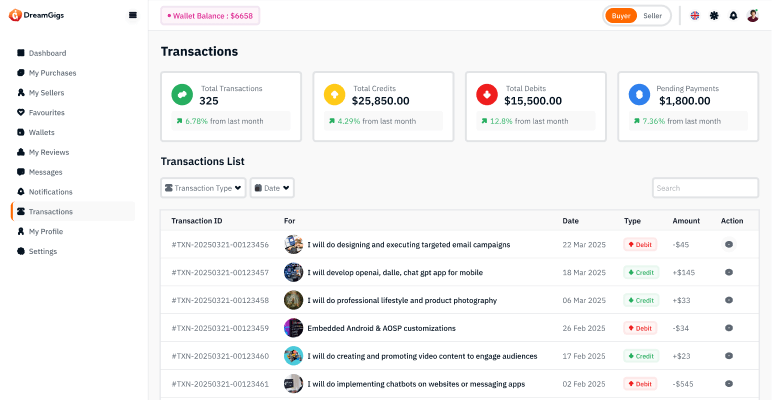Click the settings gear icon in header
This screenshot has width=772, height=400.
(x=714, y=16)
